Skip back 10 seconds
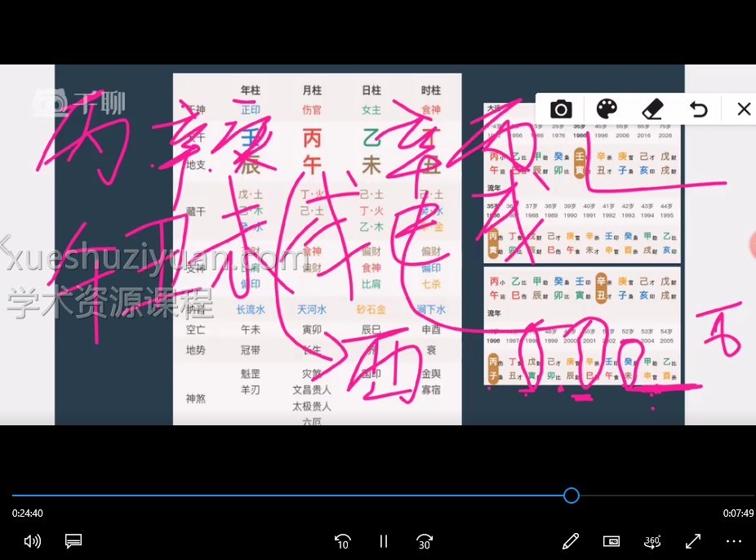This screenshot has height=560, width=756. pos(343,541)
